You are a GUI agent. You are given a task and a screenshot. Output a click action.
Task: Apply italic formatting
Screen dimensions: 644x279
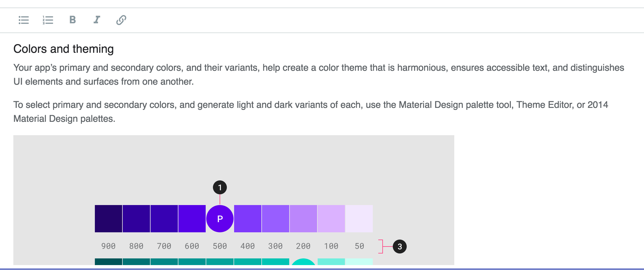[x=96, y=20]
